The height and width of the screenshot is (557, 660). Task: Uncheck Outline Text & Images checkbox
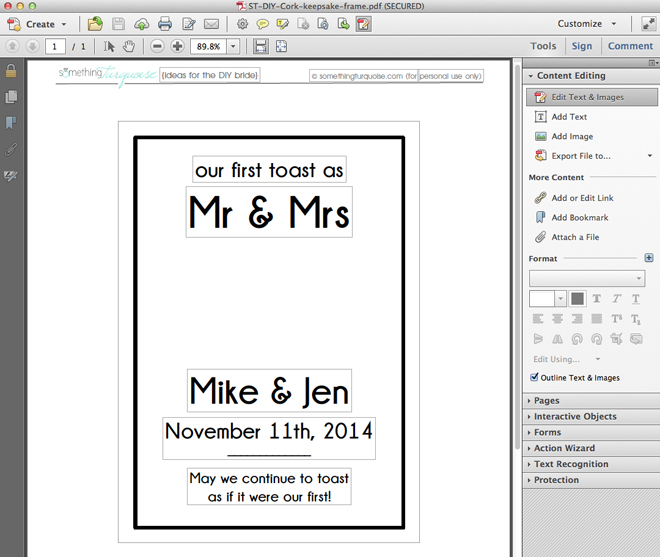[534, 378]
